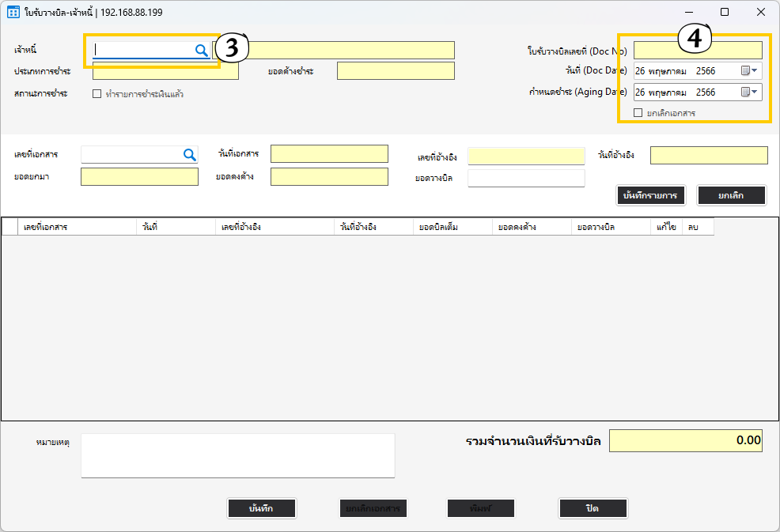The image size is (780, 532).
Task: Expand the Doc Date dropdown arrow
Action: (x=755, y=71)
